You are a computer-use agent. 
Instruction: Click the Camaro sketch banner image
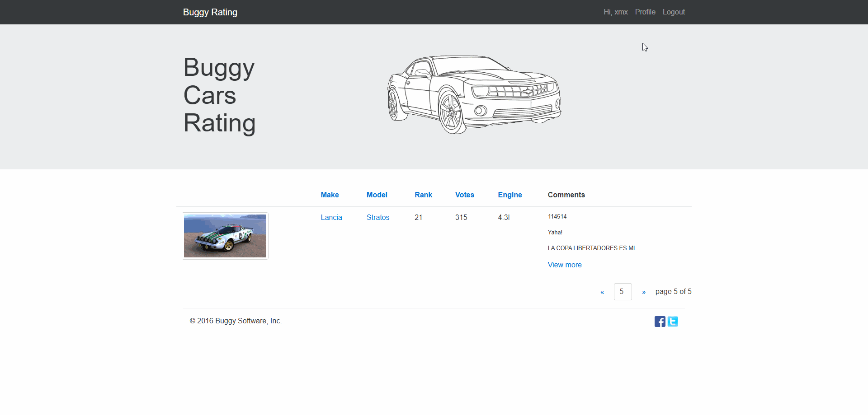coord(474,95)
